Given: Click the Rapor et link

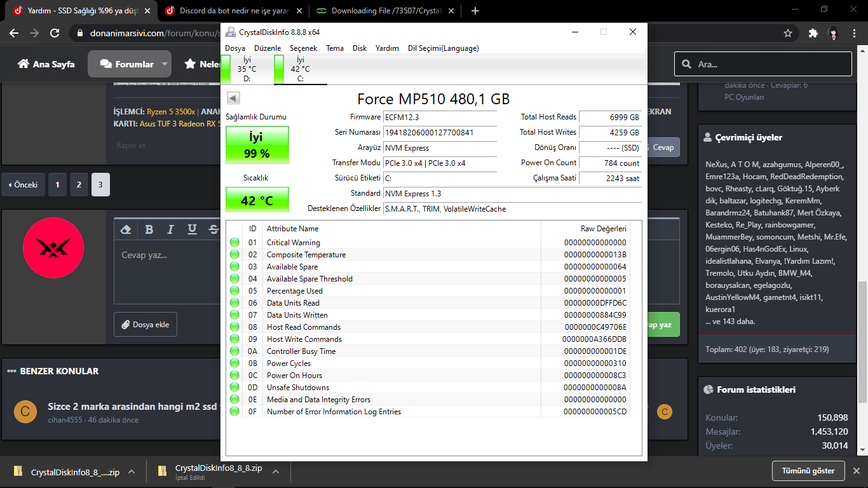Looking at the screenshot, I should coord(131,146).
